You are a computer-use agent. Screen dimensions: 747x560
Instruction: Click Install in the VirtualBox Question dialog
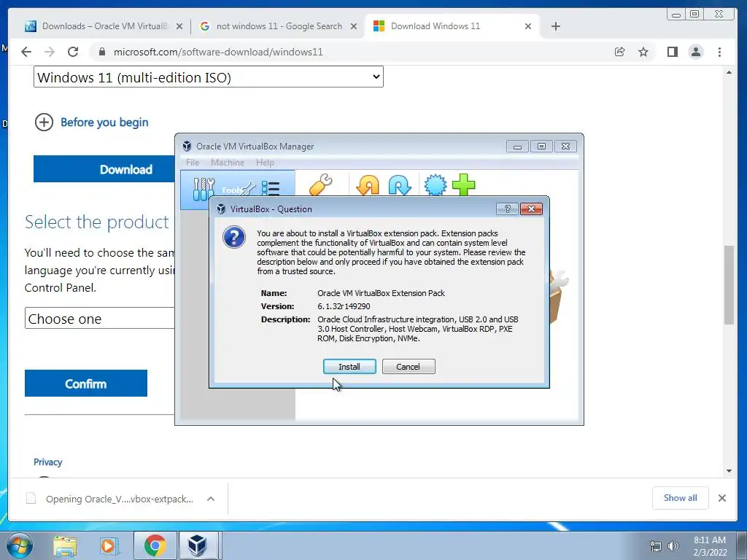coord(349,367)
